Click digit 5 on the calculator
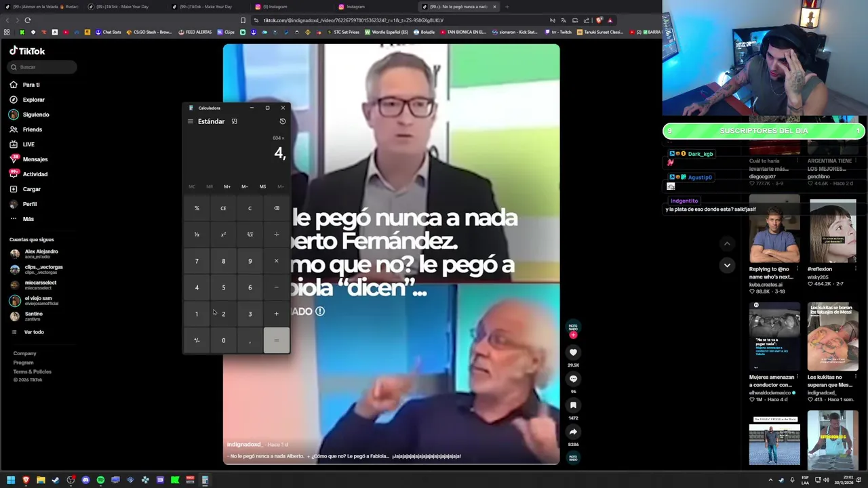 coord(223,287)
